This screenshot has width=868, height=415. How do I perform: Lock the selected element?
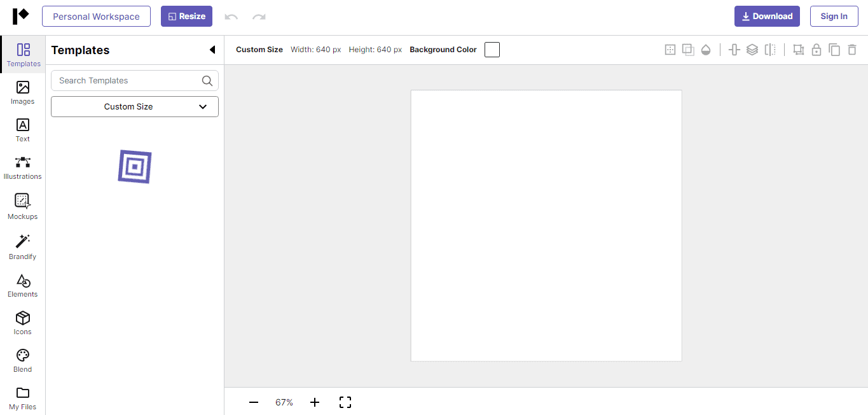click(x=816, y=49)
